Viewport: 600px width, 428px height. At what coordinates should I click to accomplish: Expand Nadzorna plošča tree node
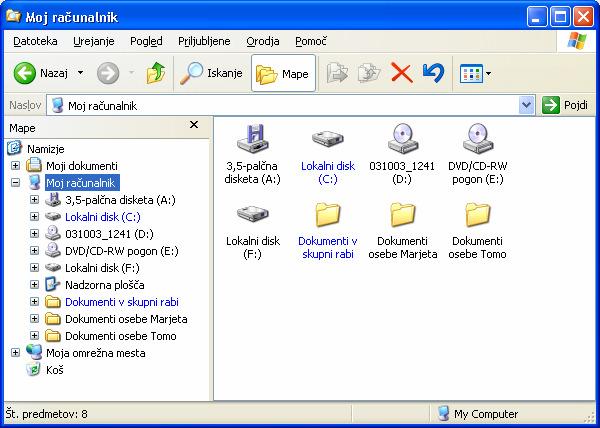[34, 285]
